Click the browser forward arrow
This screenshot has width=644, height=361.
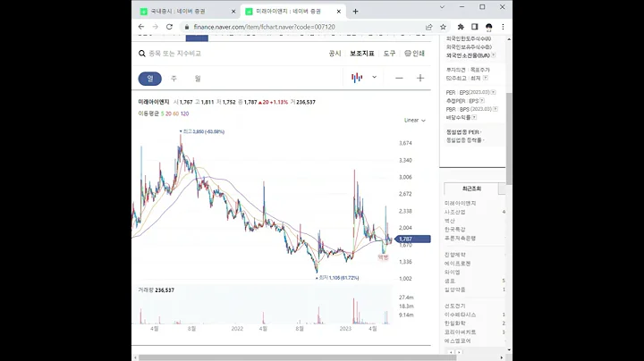tap(156, 27)
